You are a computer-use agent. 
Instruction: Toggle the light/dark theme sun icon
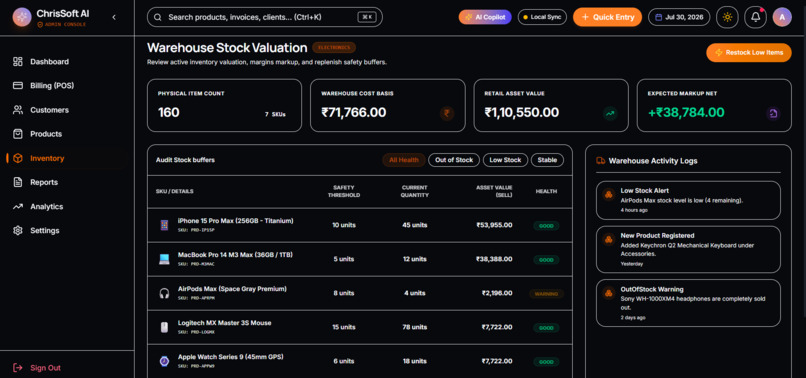(x=727, y=17)
